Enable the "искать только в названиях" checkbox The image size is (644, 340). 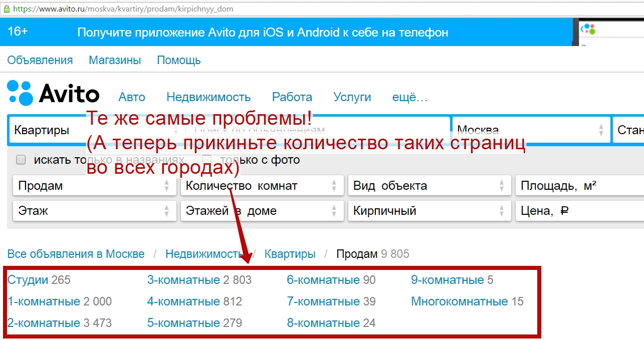tap(20, 159)
